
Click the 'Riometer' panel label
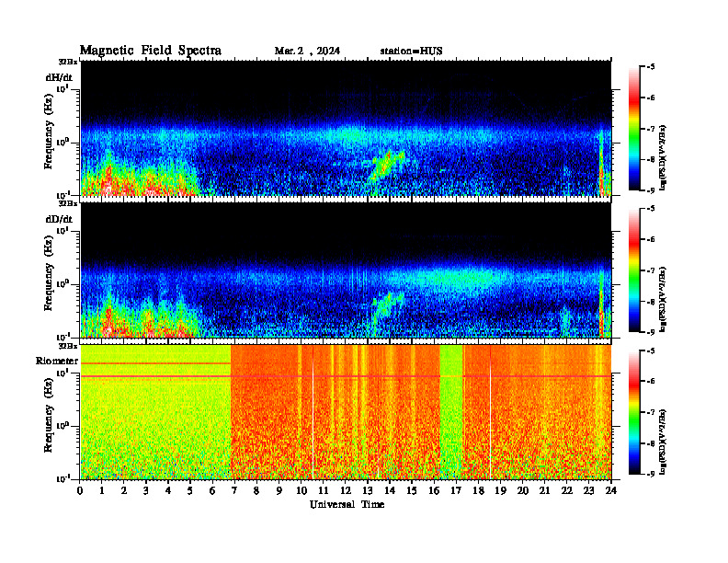pyautogui.click(x=57, y=361)
